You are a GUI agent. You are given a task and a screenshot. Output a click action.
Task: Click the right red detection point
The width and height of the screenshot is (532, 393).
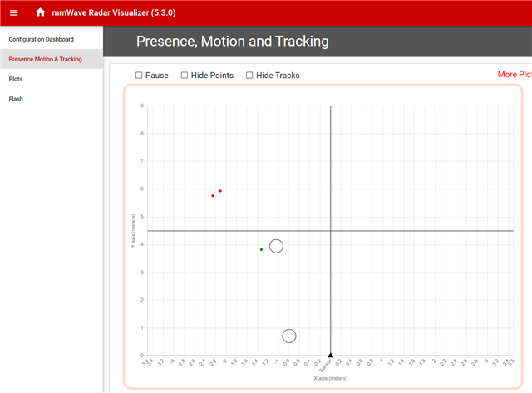(220, 191)
